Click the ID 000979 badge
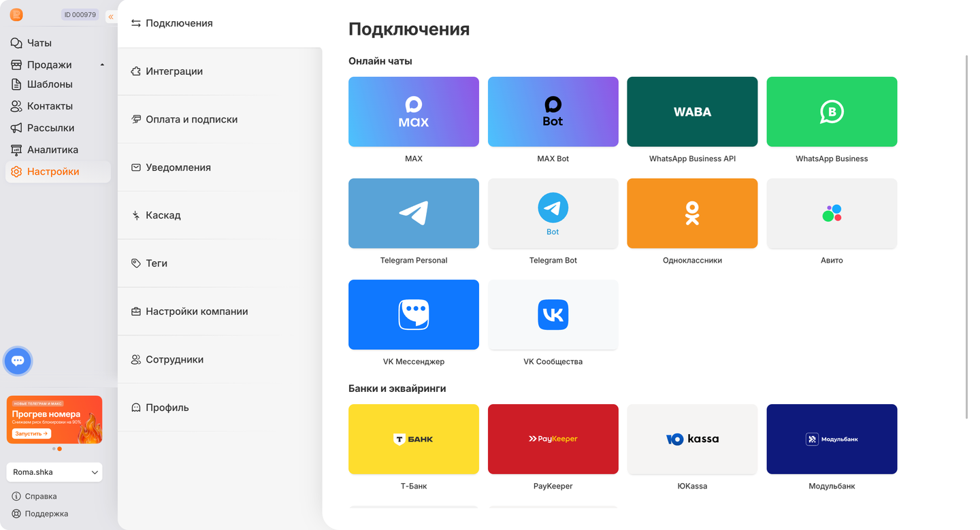The width and height of the screenshot is (980, 530). pyautogui.click(x=80, y=15)
